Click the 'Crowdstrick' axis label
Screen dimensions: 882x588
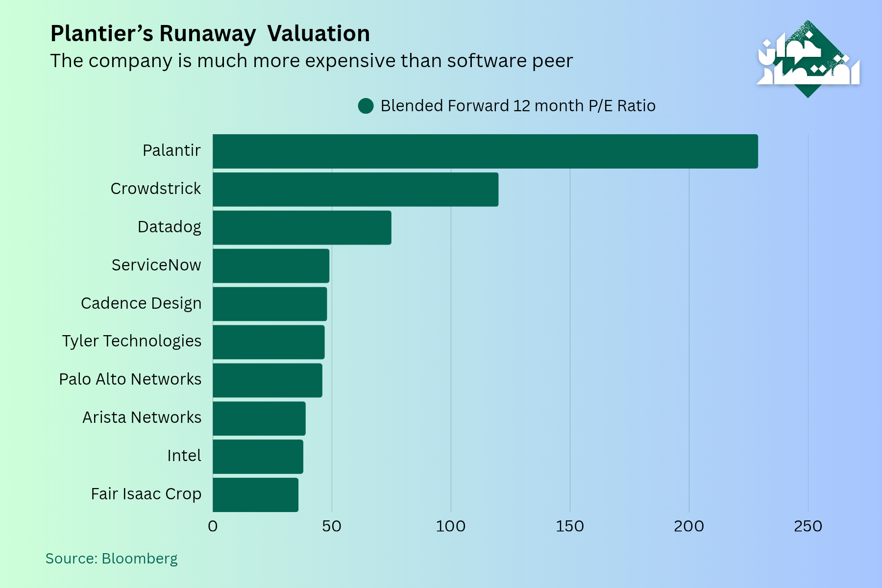click(155, 189)
